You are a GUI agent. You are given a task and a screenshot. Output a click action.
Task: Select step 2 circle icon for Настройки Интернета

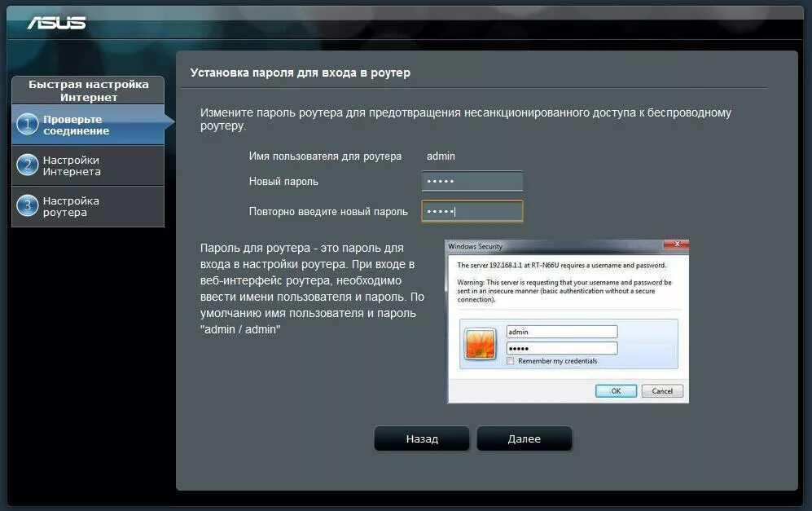pyautogui.click(x=28, y=165)
